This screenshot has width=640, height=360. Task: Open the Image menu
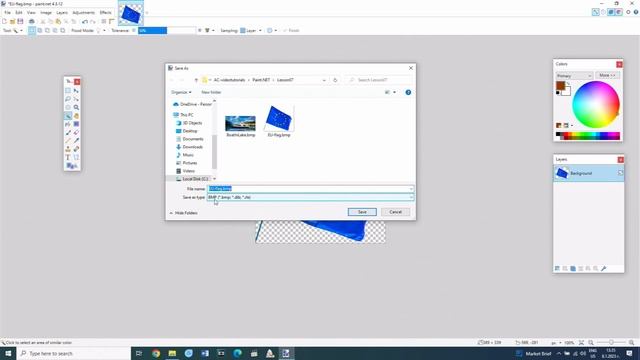coord(46,13)
